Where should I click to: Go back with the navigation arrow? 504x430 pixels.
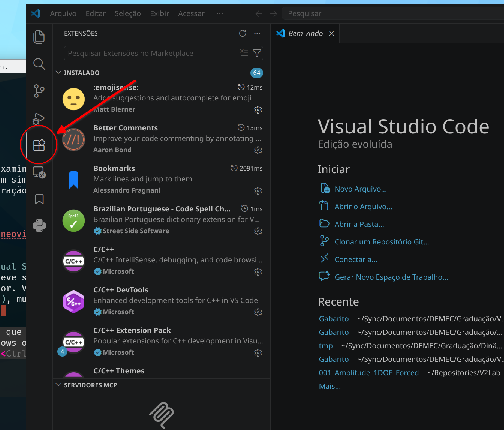click(259, 14)
